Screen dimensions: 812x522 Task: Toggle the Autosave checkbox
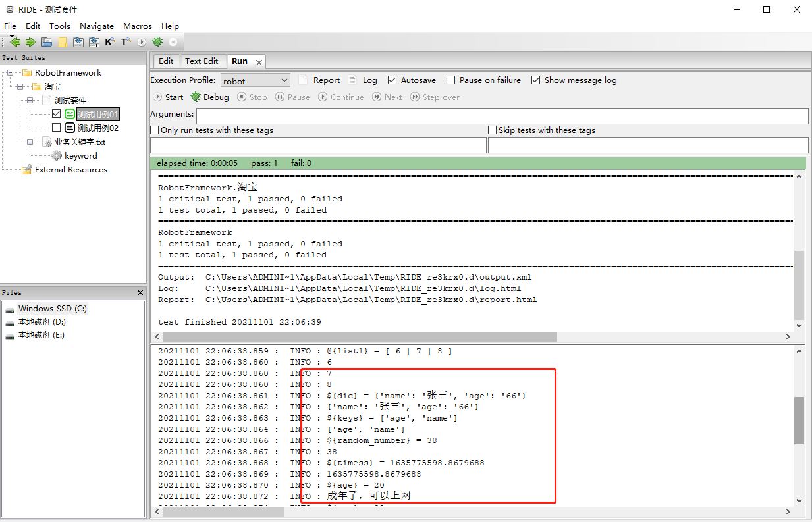coord(392,80)
